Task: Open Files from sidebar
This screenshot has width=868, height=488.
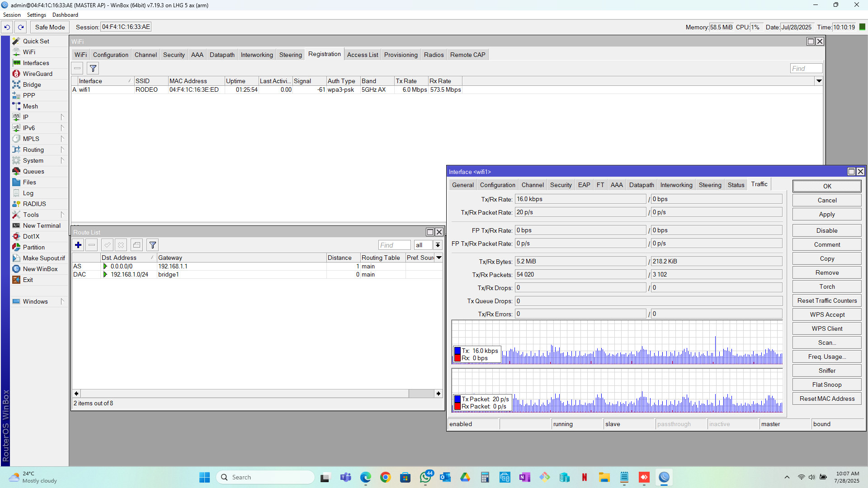Action: 29,182
